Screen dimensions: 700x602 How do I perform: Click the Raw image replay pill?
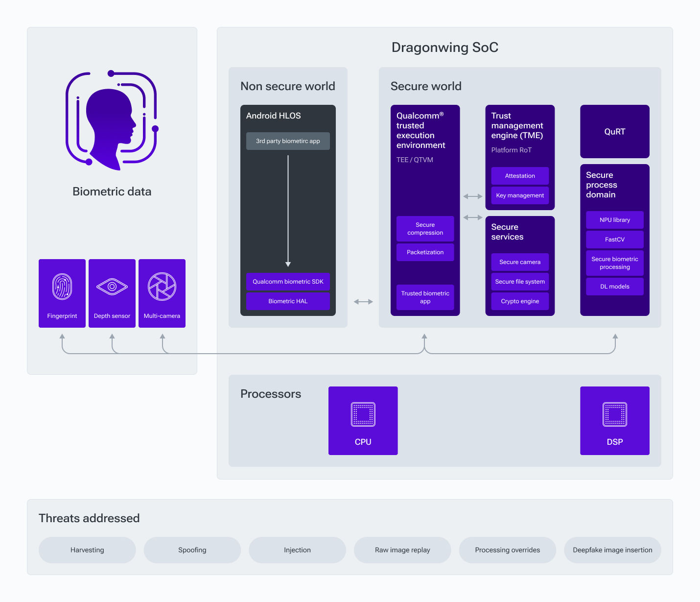tap(402, 550)
